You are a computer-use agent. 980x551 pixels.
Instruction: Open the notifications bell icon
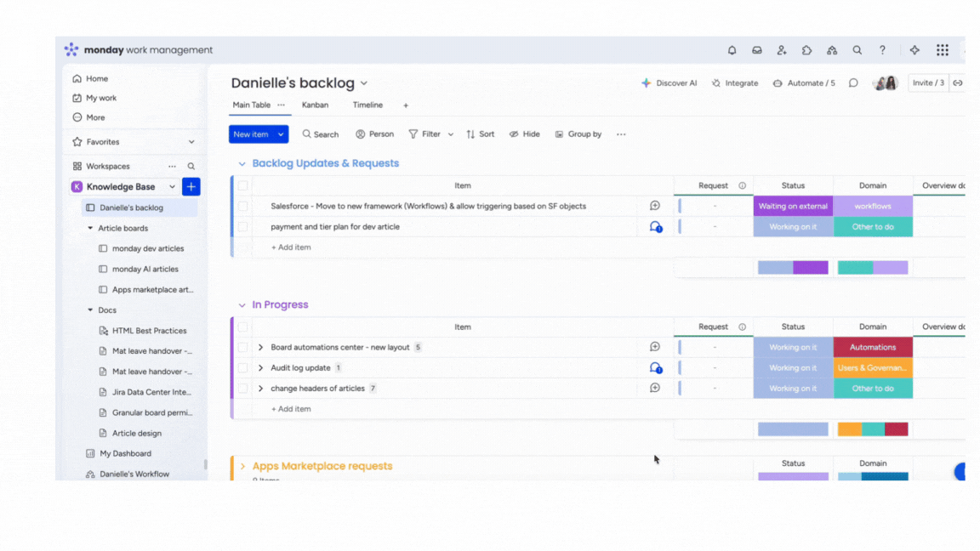click(732, 50)
